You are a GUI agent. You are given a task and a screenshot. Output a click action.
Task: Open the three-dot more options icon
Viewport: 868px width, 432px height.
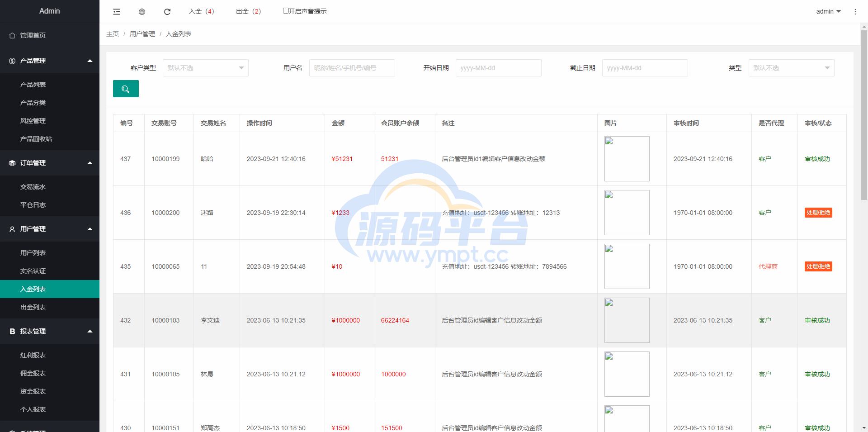(855, 12)
